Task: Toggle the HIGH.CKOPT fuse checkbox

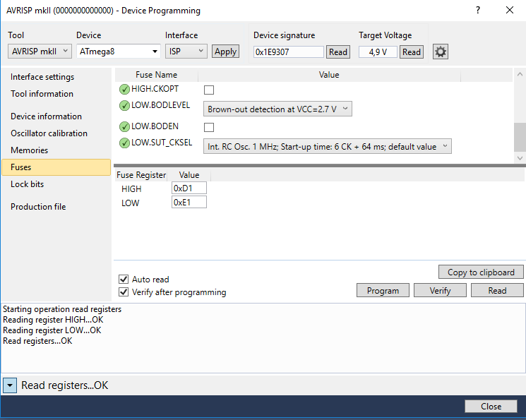Action: point(209,90)
